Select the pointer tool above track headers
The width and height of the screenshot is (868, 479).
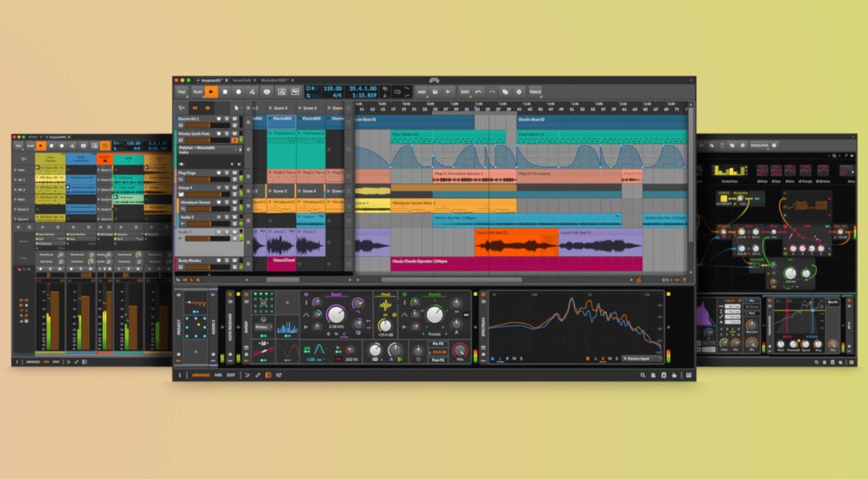coord(236,108)
